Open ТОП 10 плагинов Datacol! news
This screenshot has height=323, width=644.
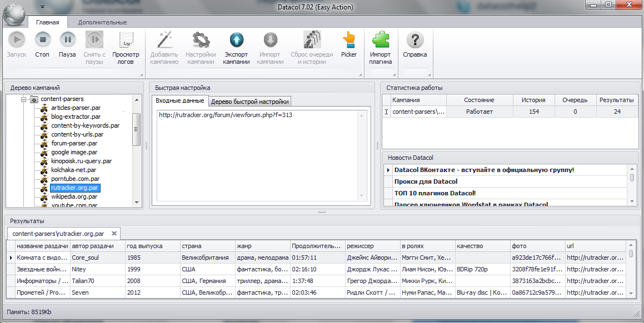[435, 193]
